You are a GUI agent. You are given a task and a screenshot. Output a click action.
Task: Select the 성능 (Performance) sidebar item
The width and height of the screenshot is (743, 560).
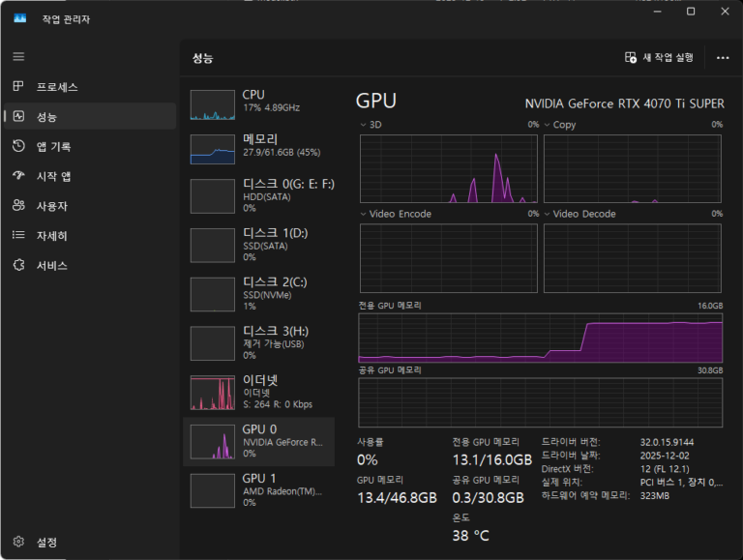coord(46,117)
